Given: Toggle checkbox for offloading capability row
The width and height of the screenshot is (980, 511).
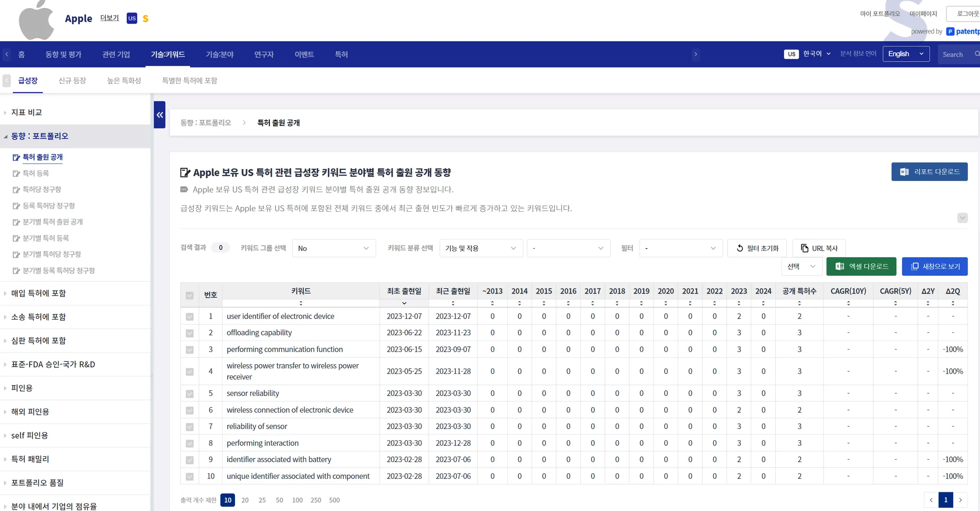Looking at the screenshot, I should pyautogui.click(x=190, y=333).
